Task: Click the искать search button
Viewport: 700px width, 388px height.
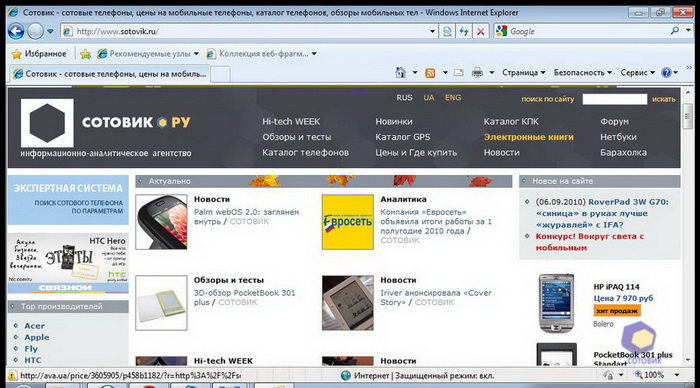Action: tap(663, 99)
